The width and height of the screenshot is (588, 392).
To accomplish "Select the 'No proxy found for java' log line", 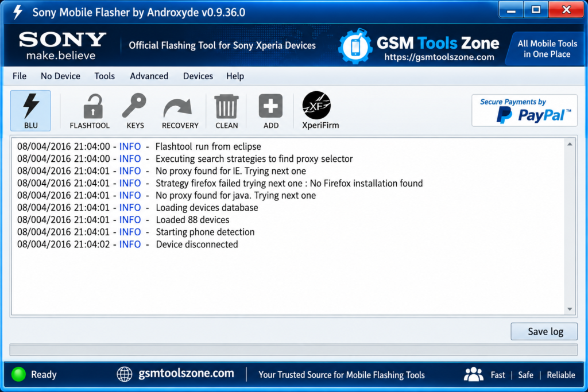I will 167,196.
